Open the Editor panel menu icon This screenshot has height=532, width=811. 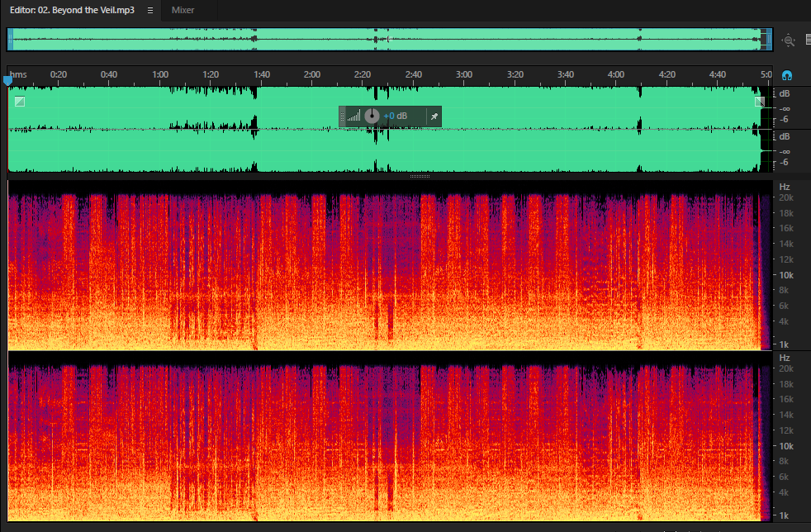[x=150, y=11]
